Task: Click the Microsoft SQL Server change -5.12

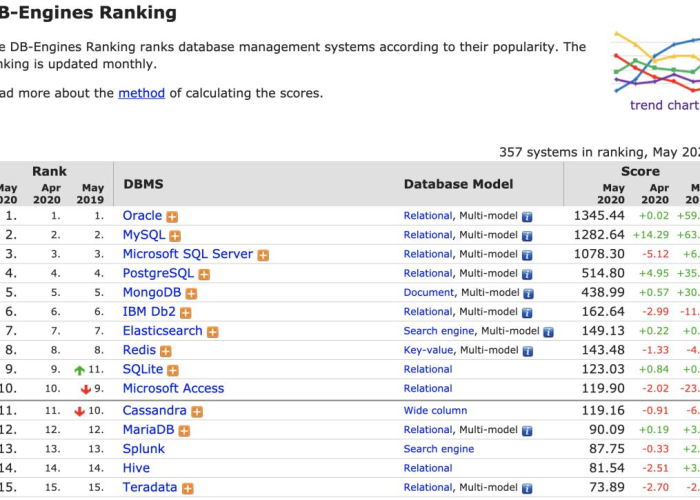Action: (655, 254)
